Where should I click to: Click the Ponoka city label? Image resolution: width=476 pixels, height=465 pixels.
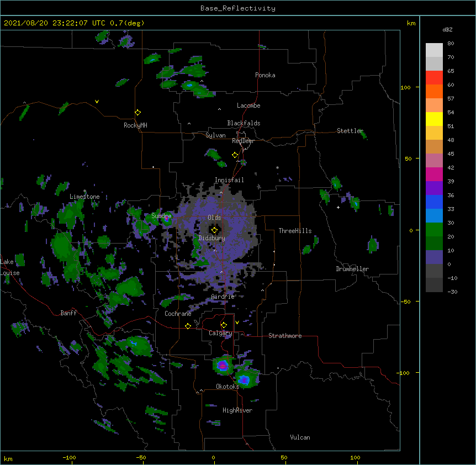pyautogui.click(x=265, y=75)
